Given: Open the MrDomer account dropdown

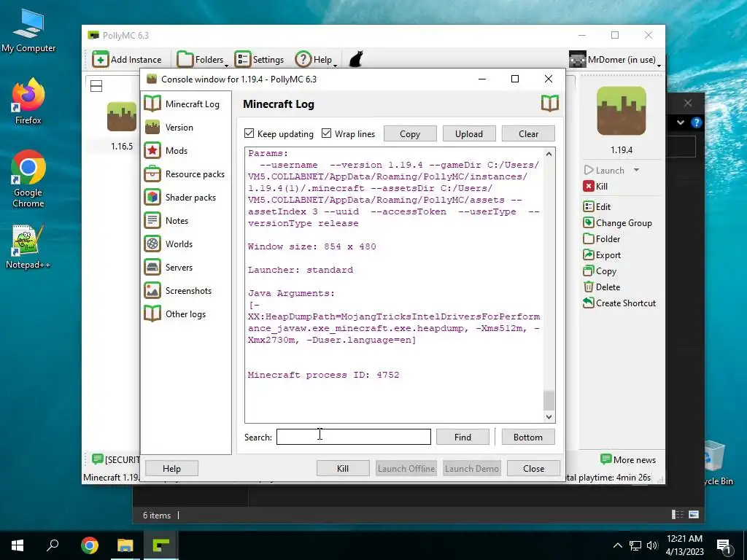Looking at the screenshot, I should pyautogui.click(x=615, y=60).
